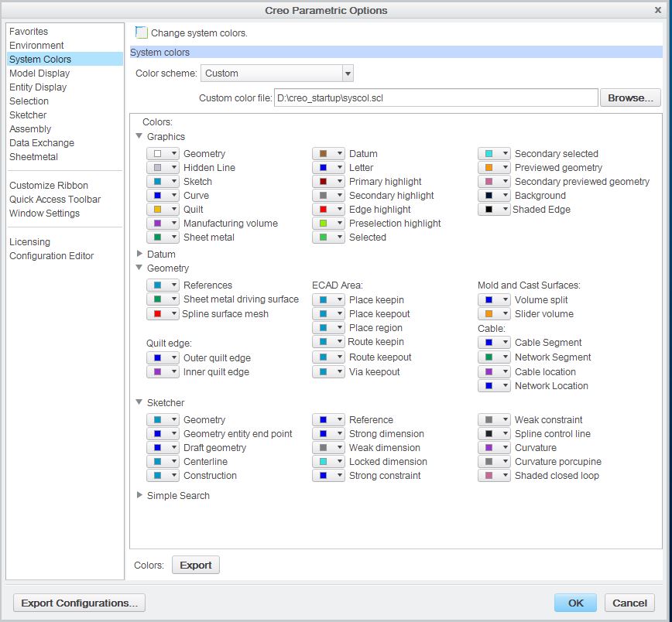Click the Custom color file text field
This screenshot has width=672, height=622.
pyautogui.click(x=434, y=97)
